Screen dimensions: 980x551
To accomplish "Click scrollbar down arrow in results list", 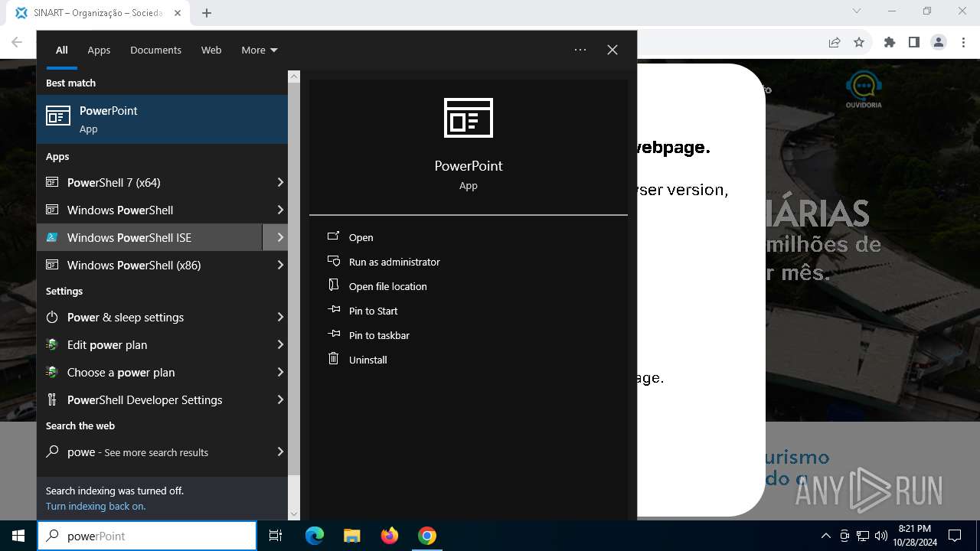I will tap(294, 514).
